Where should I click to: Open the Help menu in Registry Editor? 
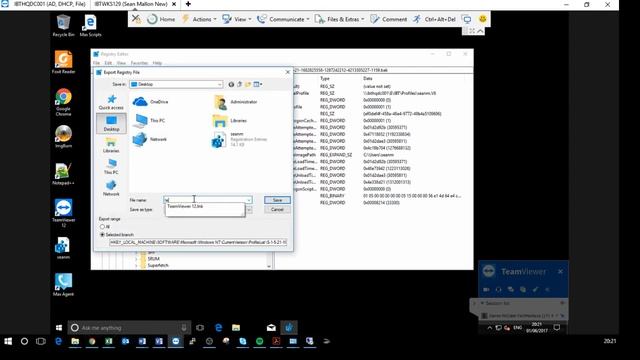tap(157, 63)
